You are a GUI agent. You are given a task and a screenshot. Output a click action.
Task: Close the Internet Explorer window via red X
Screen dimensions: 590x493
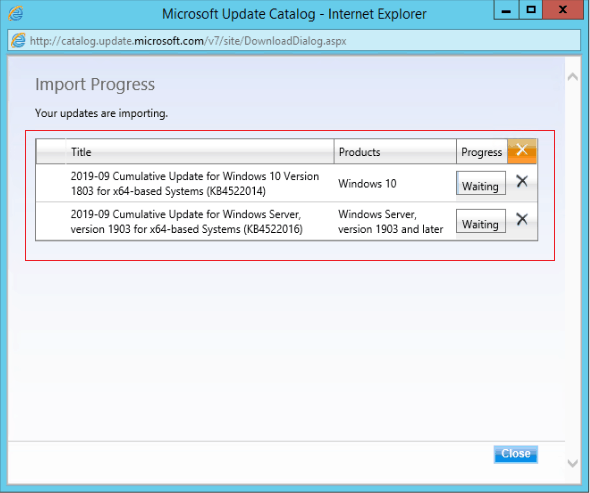pyautogui.click(x=563, y=10)
